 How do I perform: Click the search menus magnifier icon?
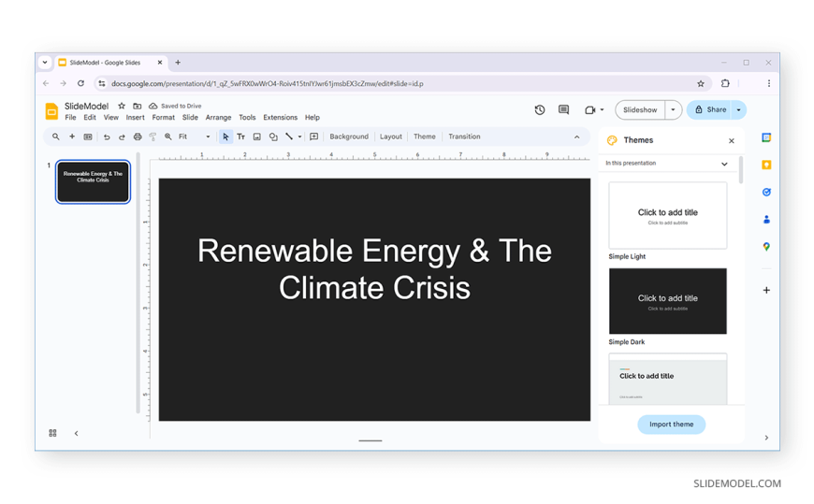55,137
